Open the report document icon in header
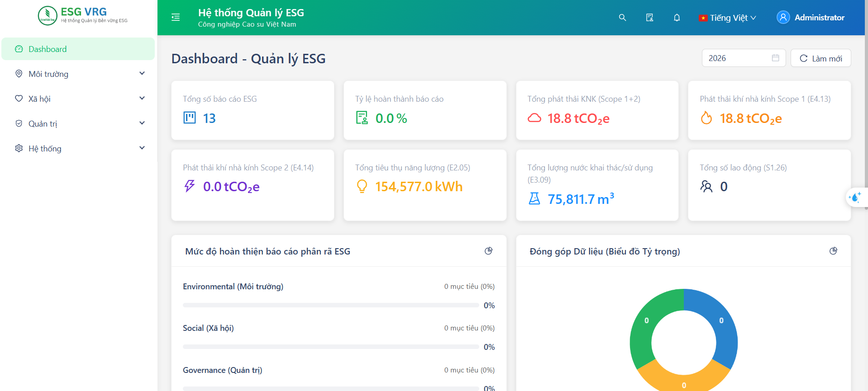 [x=649, y=18]
